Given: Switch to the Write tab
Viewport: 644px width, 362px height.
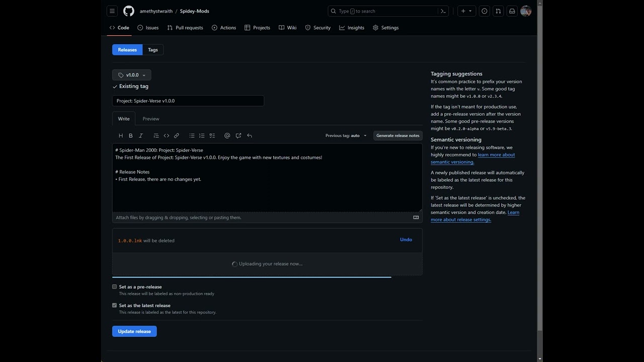Looking at the screenshot, I should tap(124, 119).
